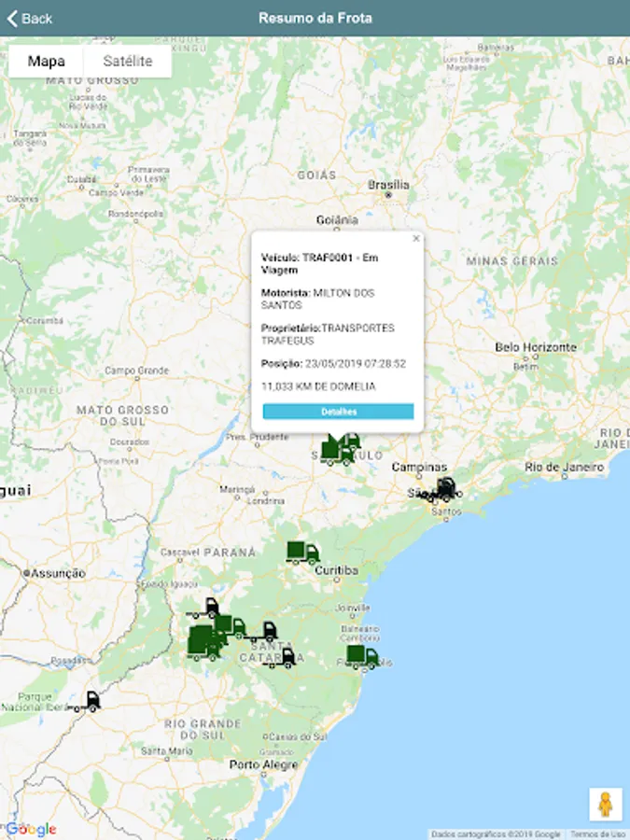
Task: Select black truck cluster at São Paulo
Action: click(439, 490)
